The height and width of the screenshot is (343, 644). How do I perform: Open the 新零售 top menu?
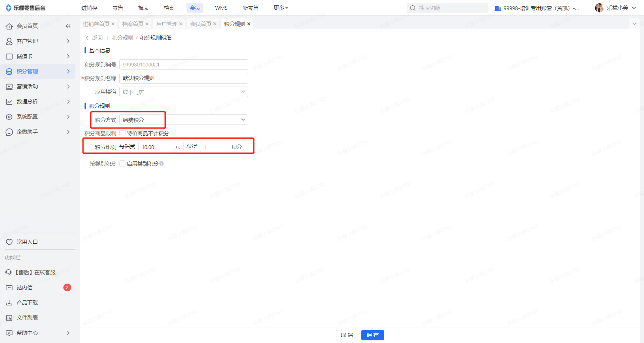pos(251,8)
